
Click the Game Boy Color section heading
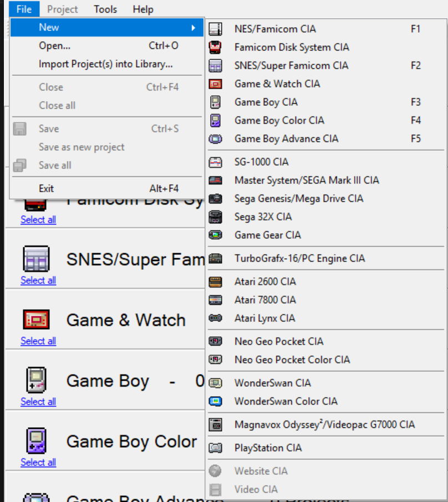tap(131, 442)
